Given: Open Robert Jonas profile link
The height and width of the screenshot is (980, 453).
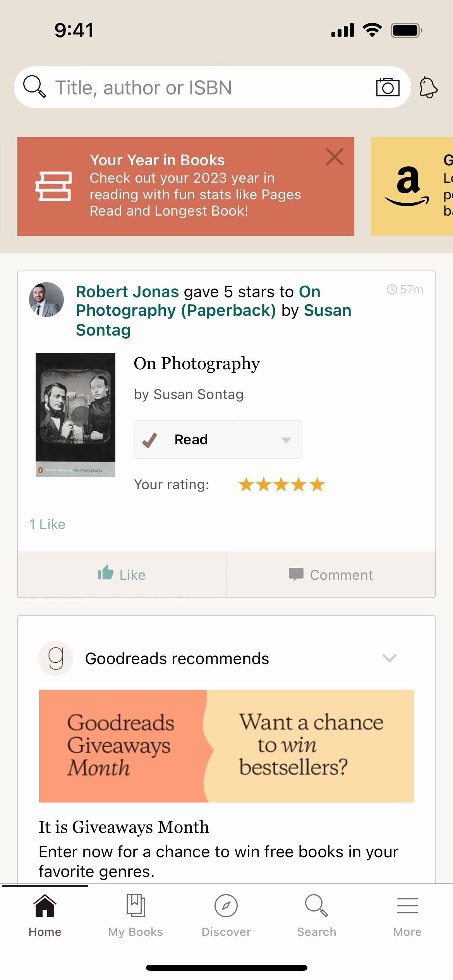Looking at the screenshot, I should click(127, 291).
